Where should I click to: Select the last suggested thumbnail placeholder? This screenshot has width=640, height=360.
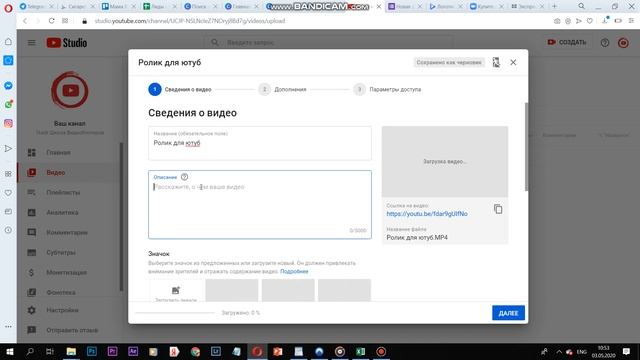point(344,291)
